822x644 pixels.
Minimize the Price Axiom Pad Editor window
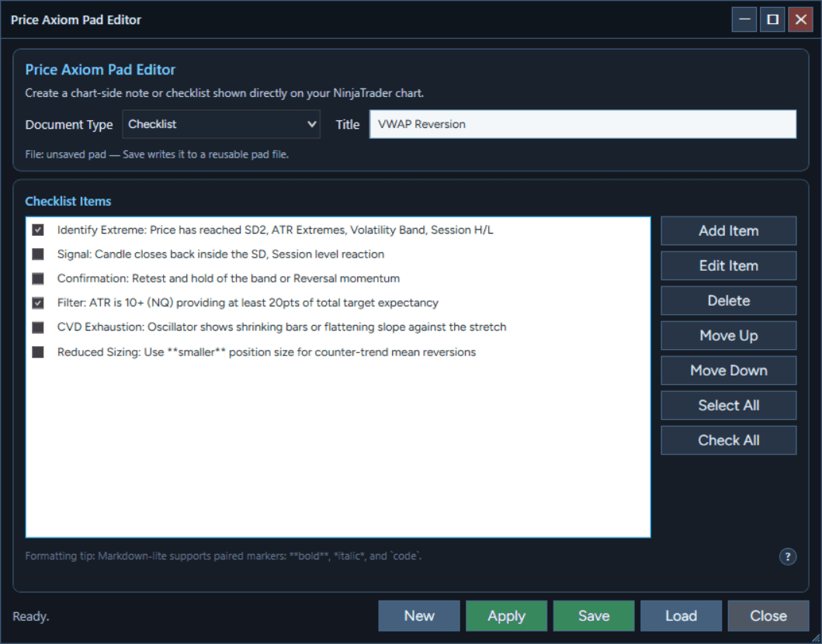click(x=744, y=19)
